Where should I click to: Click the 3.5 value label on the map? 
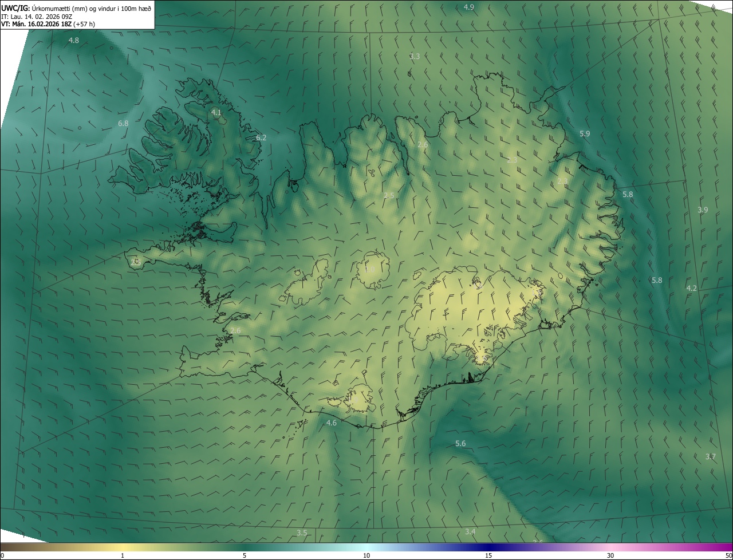click(x=302, y=533)
